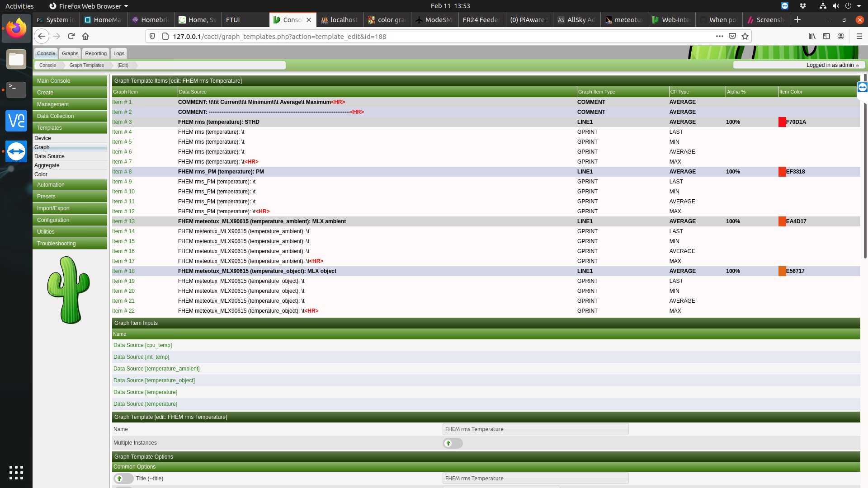
Task: Open Data Source [temperature_ambient] input
Action: [156, 369]
